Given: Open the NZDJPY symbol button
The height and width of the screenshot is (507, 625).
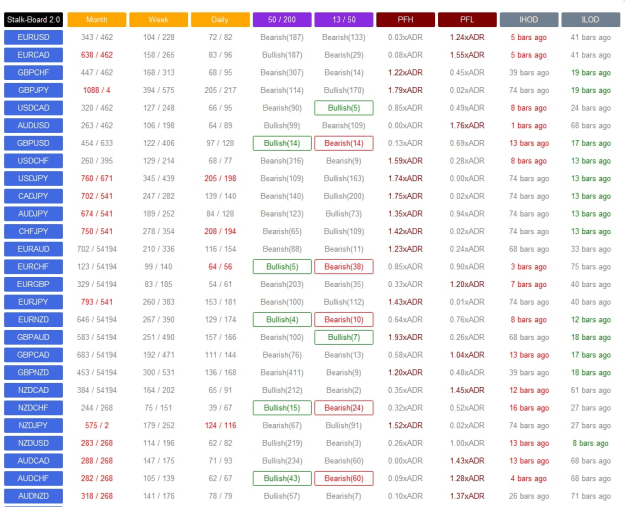Looking at the screenshot, I should tap(33, 425).
